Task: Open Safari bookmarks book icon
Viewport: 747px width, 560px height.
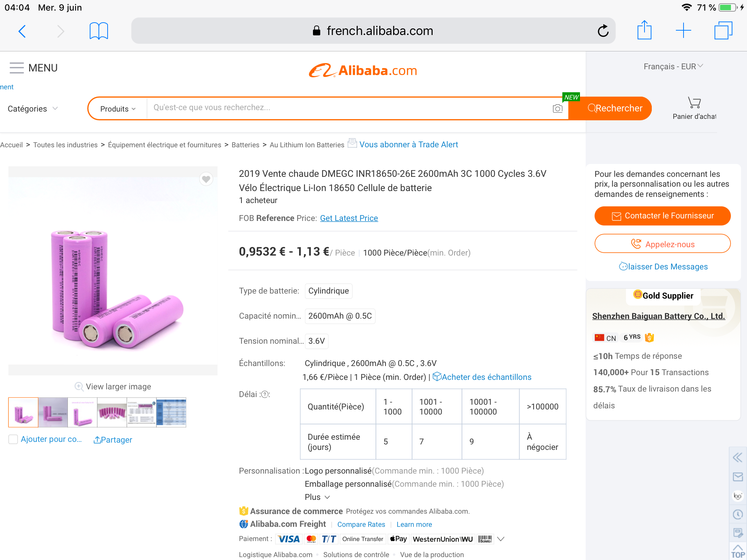Action: [x=98, y=31]
